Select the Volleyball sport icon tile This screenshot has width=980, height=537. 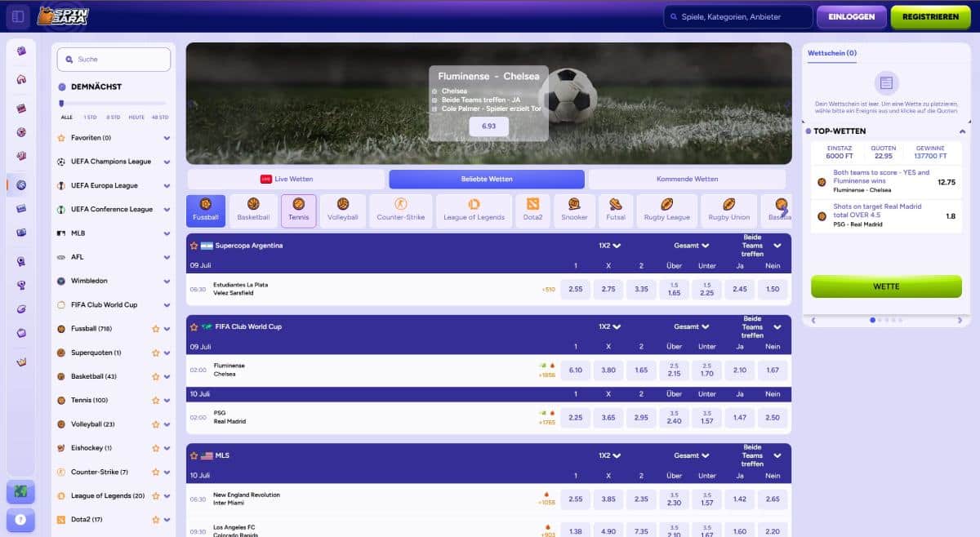pyautogui.click(x=343, y=211)
